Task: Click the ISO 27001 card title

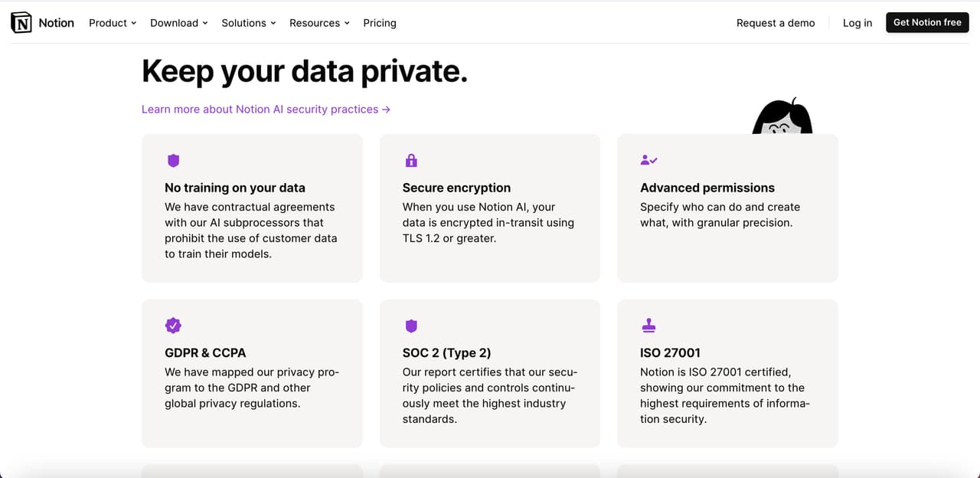Action: point(670,353)
